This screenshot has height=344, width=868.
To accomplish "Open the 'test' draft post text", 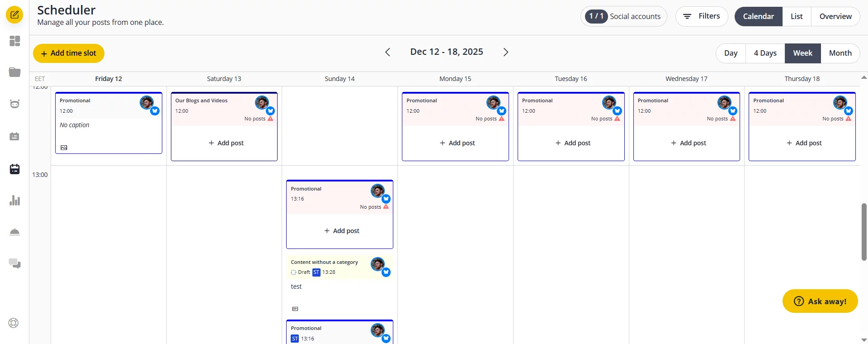I will [296, 287].
